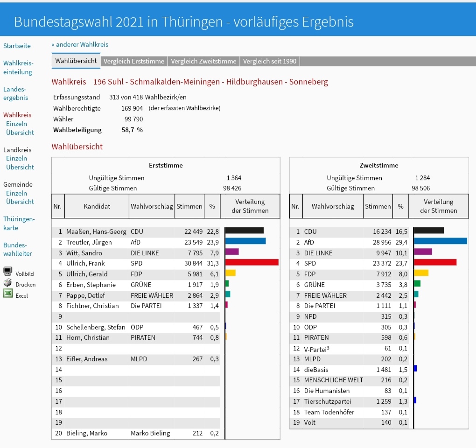
Task: Click candidate 'Maaßen, Hans-Georg'
Action: tap(96, 232)
